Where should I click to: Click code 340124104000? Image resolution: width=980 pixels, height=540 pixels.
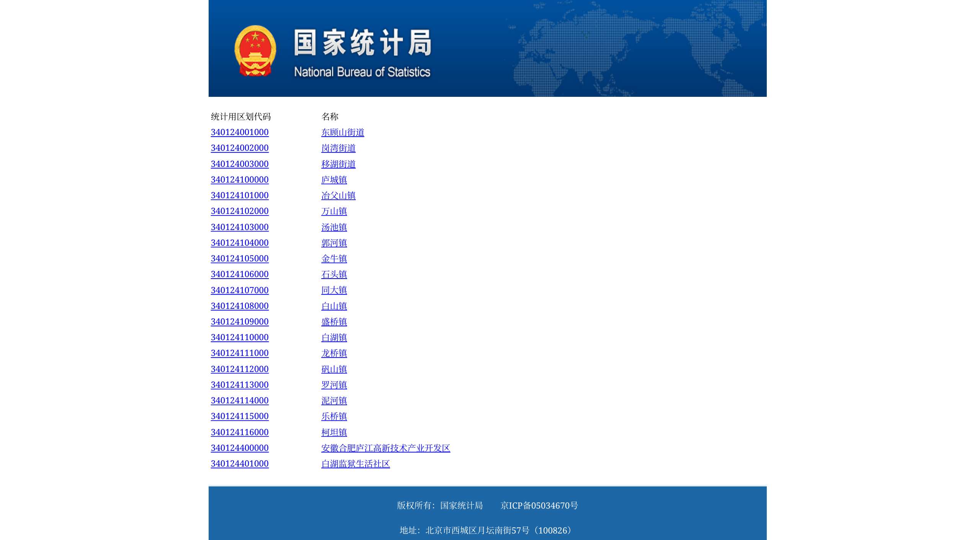(x=240, y=243)
